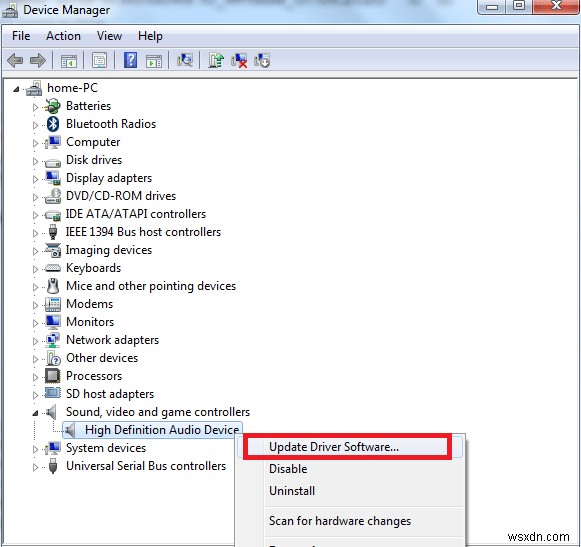581x547 pixels.
Task: Click Scan for hardware changes toolbar icon
Action: 185,60
